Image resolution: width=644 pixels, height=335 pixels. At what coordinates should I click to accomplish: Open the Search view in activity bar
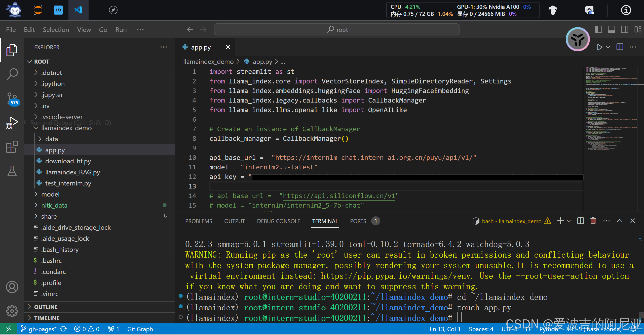pyautogui.click(x=12, y=74)
